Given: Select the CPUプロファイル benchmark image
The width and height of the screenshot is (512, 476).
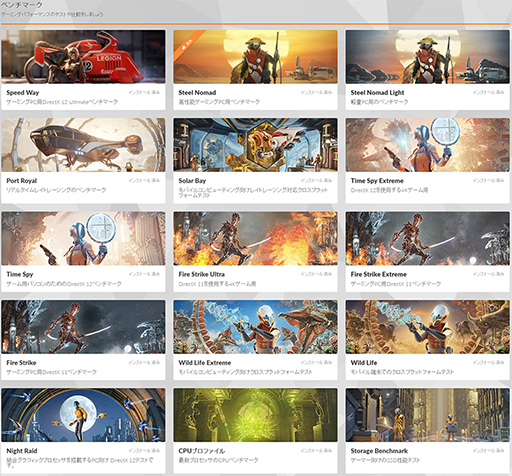Looking at the screenshot, I should click(255, 415).
